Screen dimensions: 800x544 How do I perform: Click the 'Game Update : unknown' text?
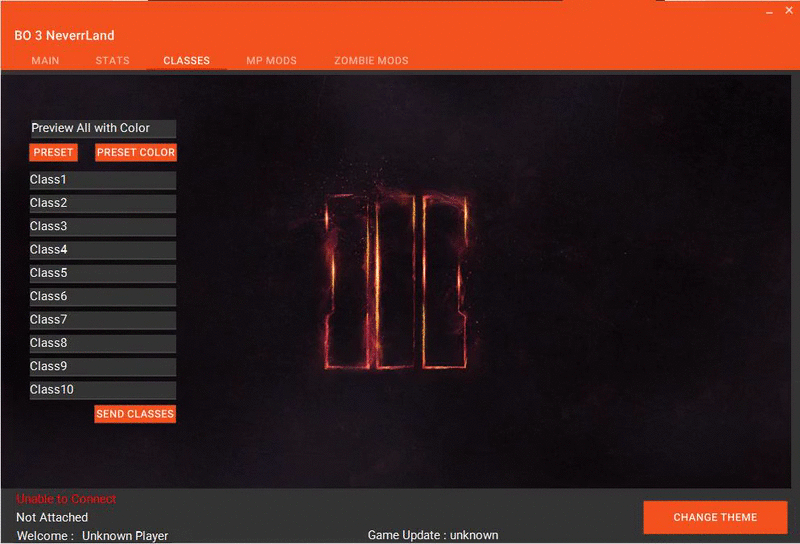[x=433, y=535]
